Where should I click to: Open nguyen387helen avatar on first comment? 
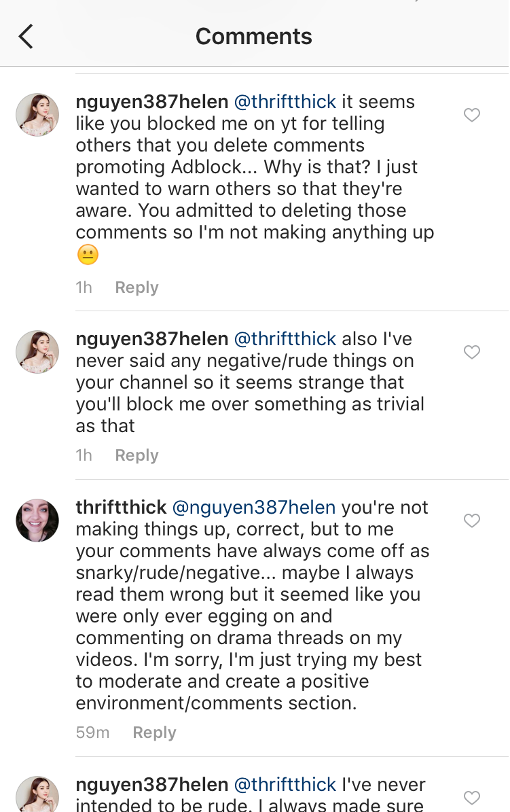(x=37, y=116)
